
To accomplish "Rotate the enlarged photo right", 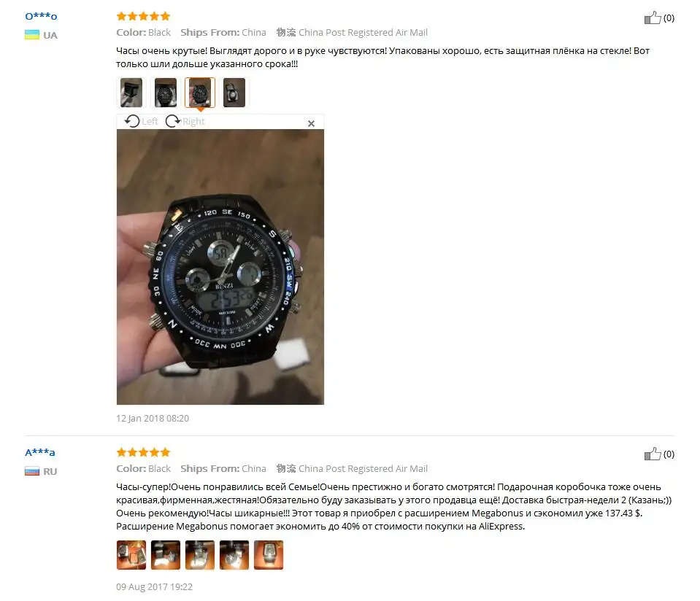I will [x=185, y=121].
